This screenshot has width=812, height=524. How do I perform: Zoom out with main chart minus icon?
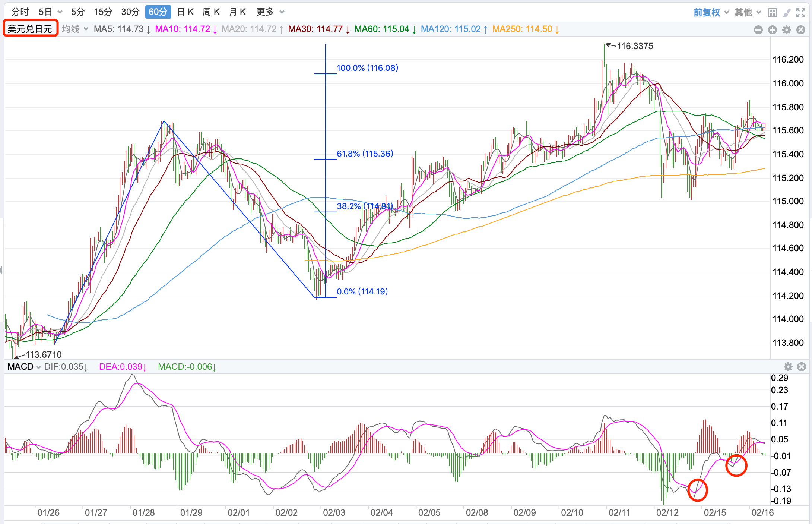click(x=758, y=30)
